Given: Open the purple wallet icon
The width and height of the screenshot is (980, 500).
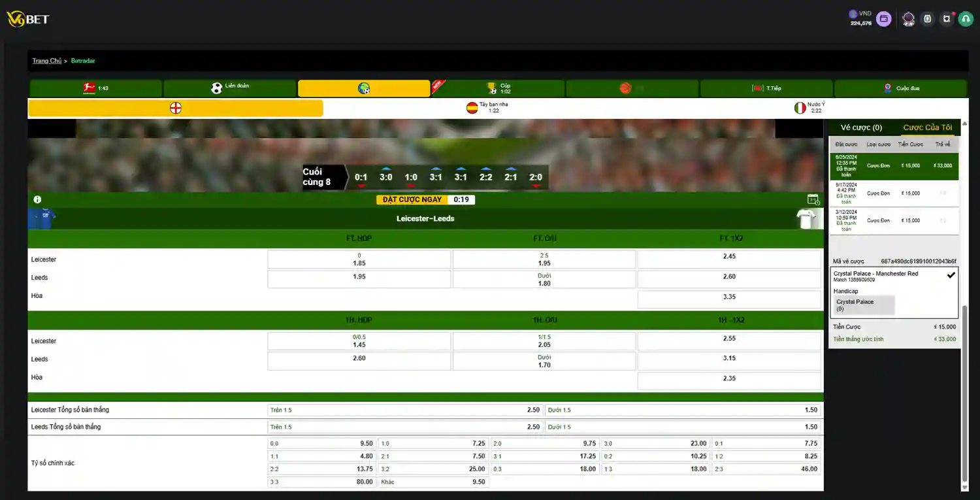Looking at the screenshot, I should (x=883, y=18).
